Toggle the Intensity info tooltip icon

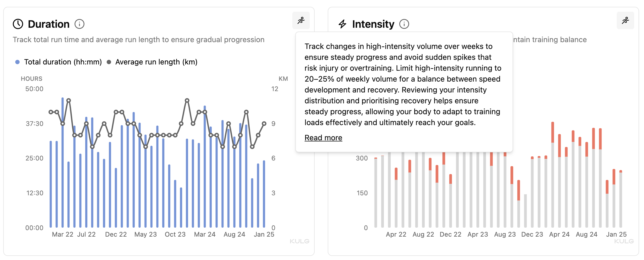[404, 24]
